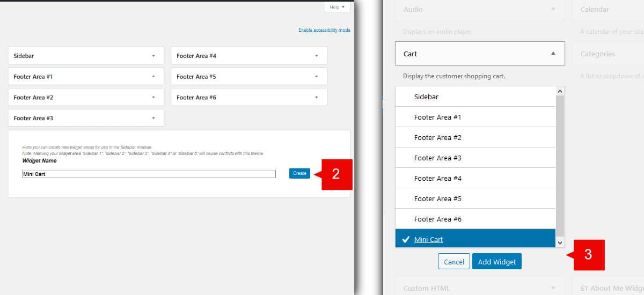The height and width of the screenshot is (295, 644).
Task: Expand the Footer Area #3 panel arrow
Action: pyautogui.click(x=153, y=118)
